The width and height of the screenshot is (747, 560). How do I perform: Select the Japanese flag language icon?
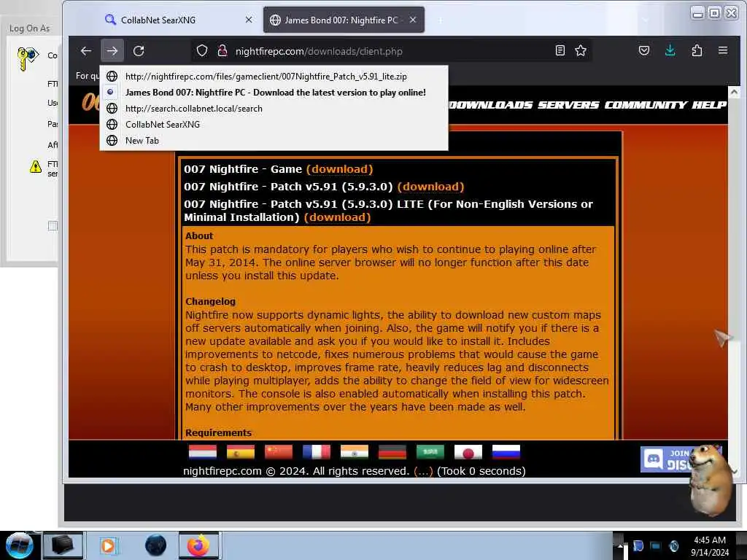click(x=468, y=451)
